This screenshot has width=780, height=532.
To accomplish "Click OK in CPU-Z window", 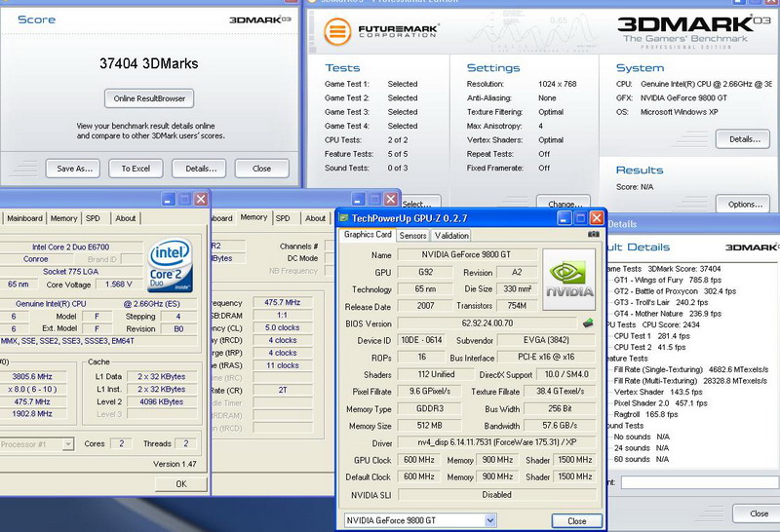I will coord(181,484).
